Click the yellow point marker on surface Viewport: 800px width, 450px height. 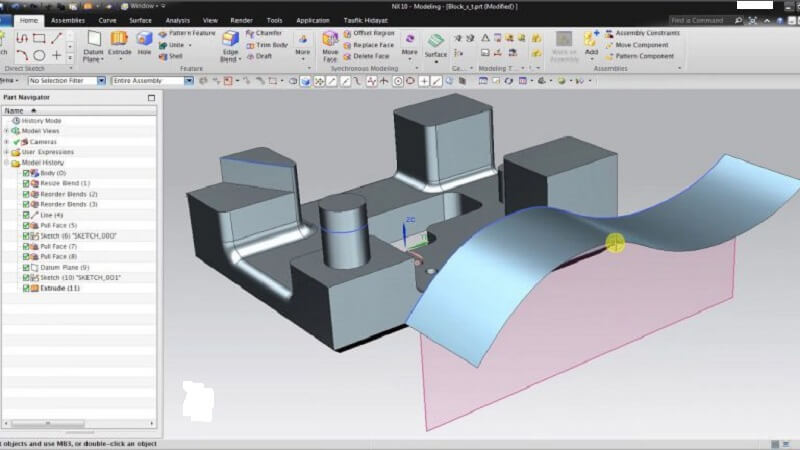point(614,242)
